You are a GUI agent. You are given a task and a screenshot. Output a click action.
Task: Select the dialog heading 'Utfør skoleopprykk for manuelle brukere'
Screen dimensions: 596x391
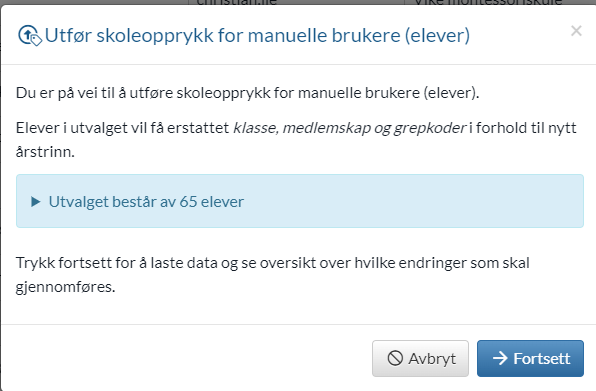pyautogui.click(x=223, y=36)
